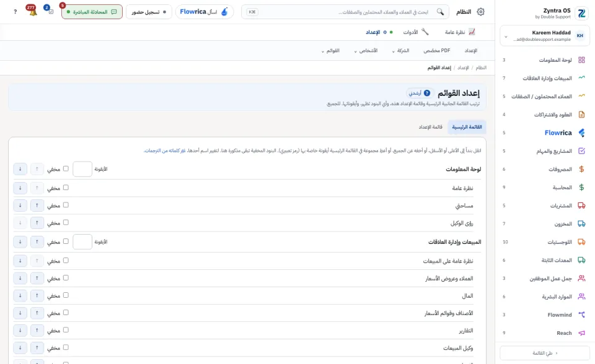Click the اسأل Flowrica button
This screenshot has height=364, width=595.
[205, 12]
